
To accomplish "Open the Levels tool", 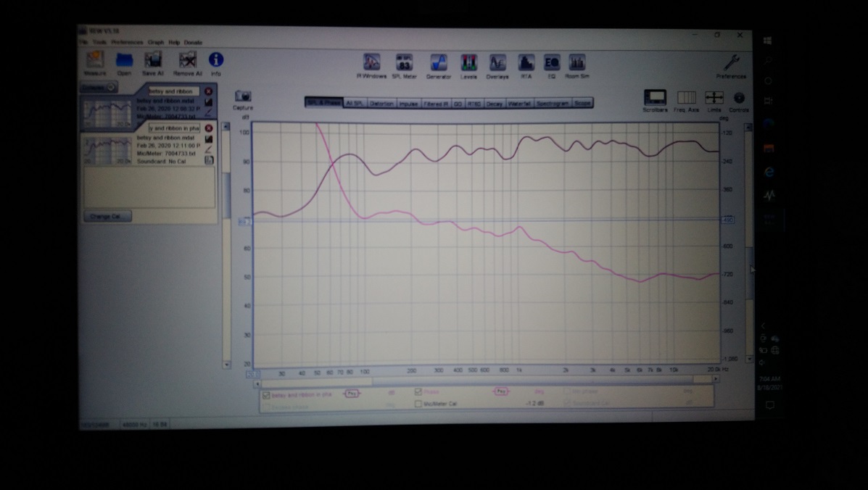I will (x=468, y=67).
